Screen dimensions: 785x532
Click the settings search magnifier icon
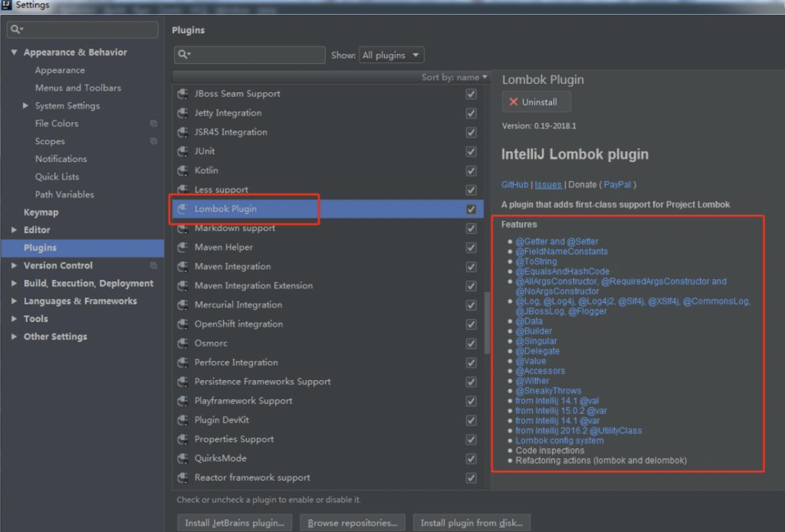pos(16,29)
